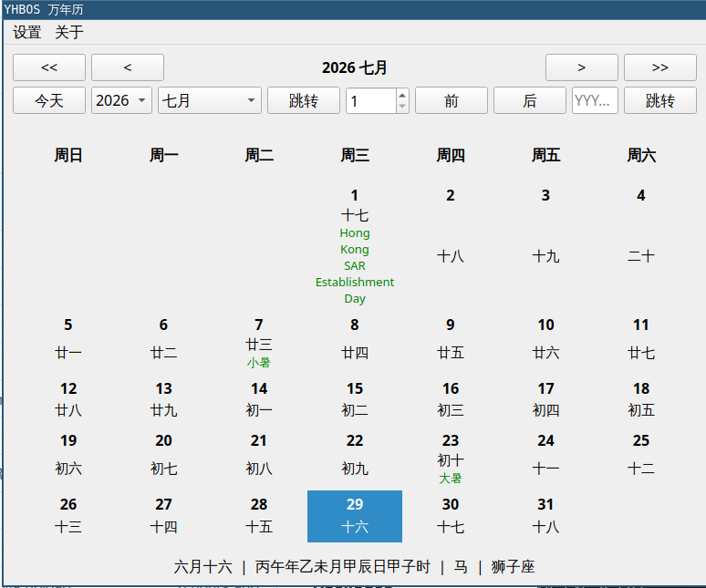Image resolution: width=706 pixels, height=588 pixels.
Task: Select date 19 with lunar 初六
Action: pyautogui.click(x=68, y=459)
